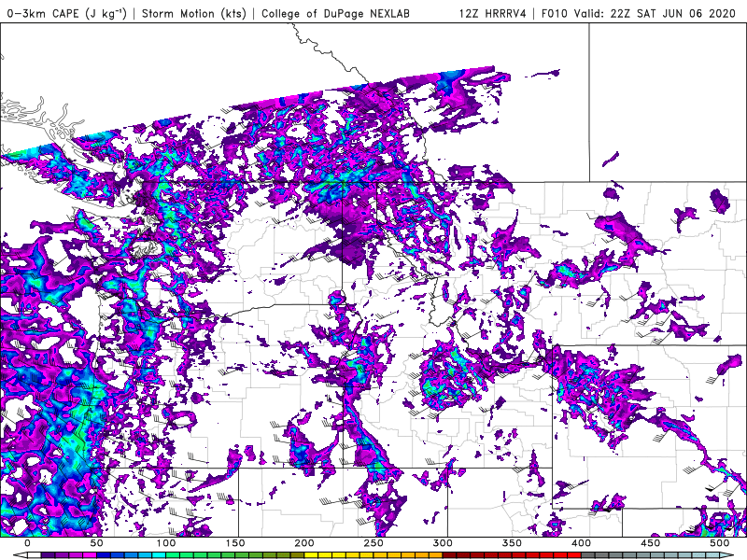Click the '500' tick label on the color bar
Viewport: 747px width, 560px height.
click(719, 543)
